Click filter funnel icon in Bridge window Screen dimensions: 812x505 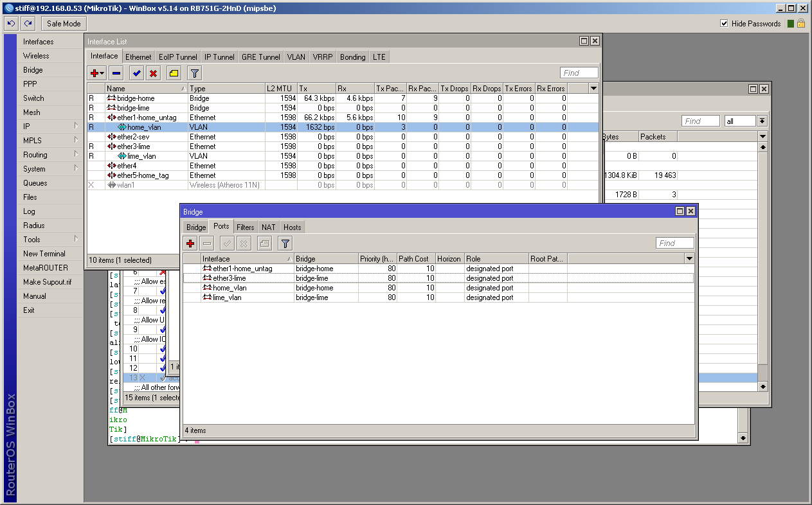point(285,243)
